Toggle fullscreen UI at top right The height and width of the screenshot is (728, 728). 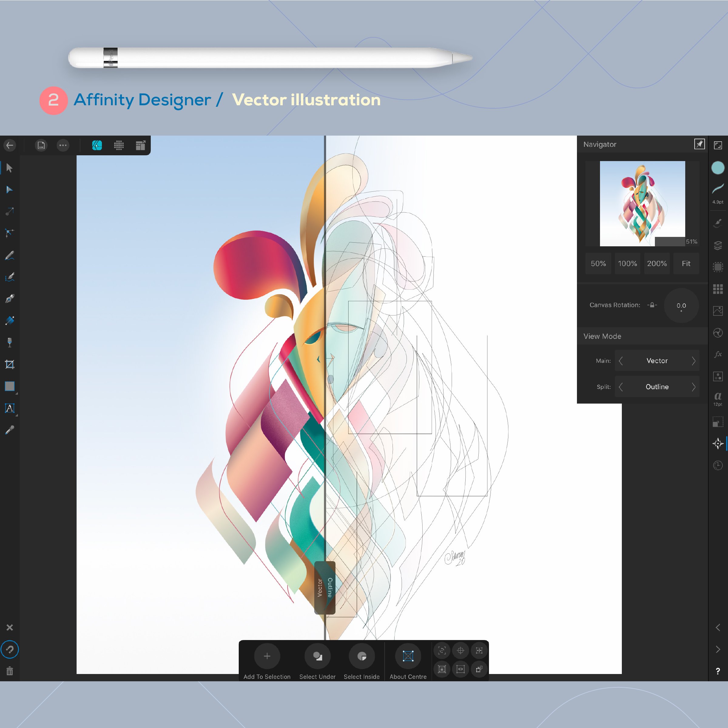pos(718,145)
